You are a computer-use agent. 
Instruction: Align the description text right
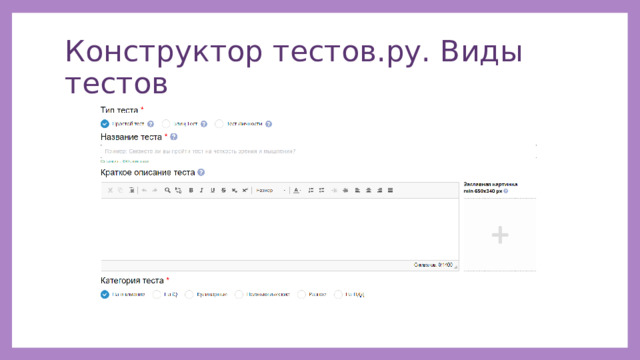pos(380,190)
